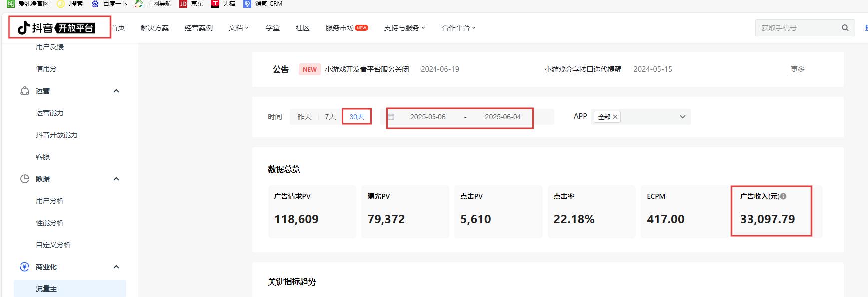The height and width of the screenshot is (297, 868).
Task: Open the calendar icon in date range
Action: coord(391,117)
